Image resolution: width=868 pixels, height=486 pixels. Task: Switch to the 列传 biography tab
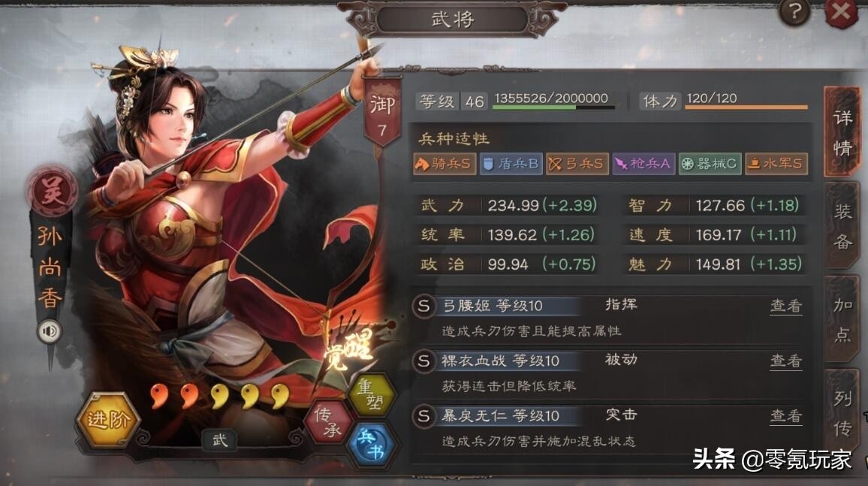coord(842,412)
